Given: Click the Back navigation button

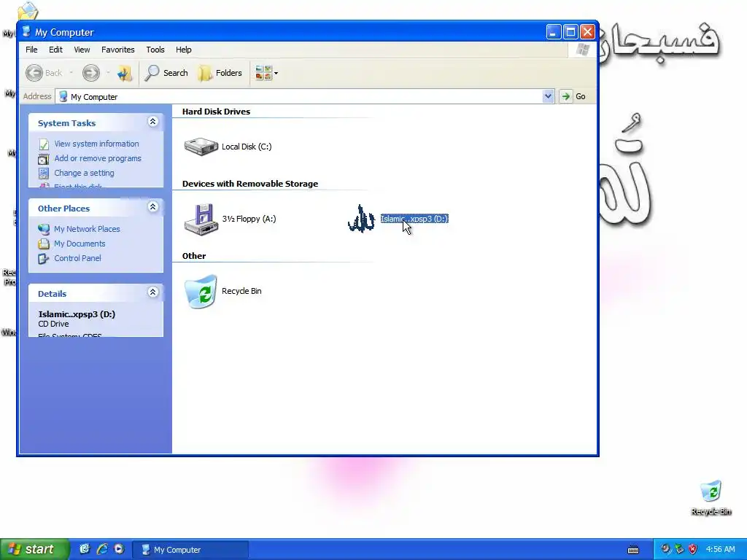Looking at the screenshot, I should point(44,73).
